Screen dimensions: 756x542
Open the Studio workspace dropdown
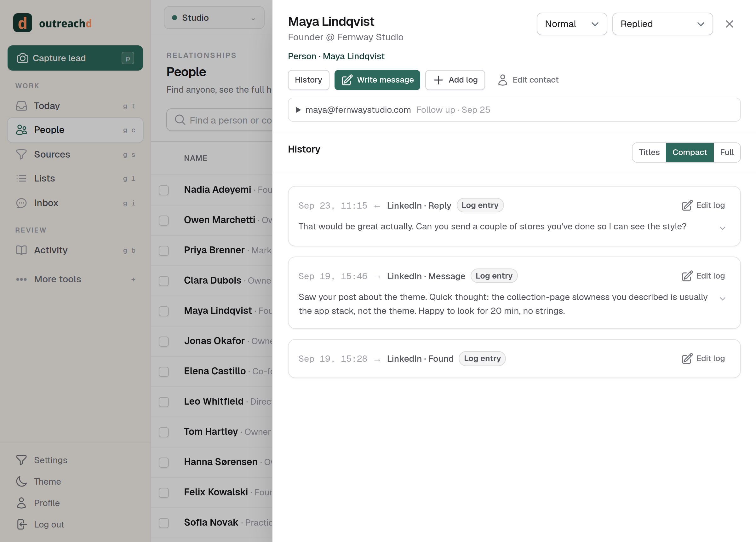[x=214, y=18]
